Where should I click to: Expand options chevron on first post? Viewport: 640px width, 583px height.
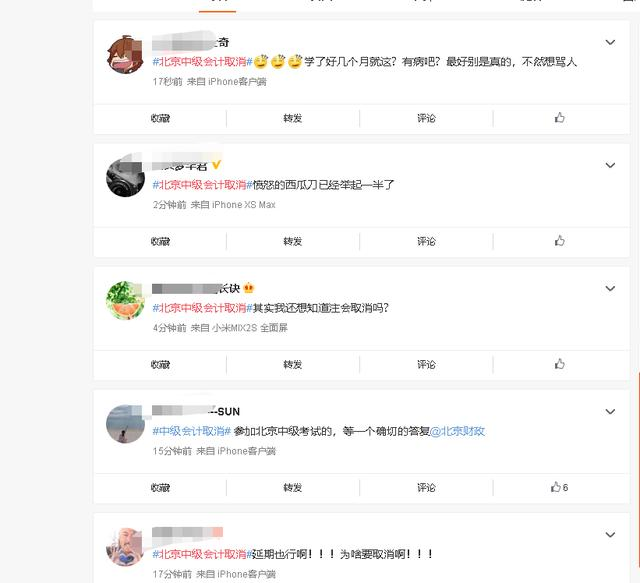(610, 42)
